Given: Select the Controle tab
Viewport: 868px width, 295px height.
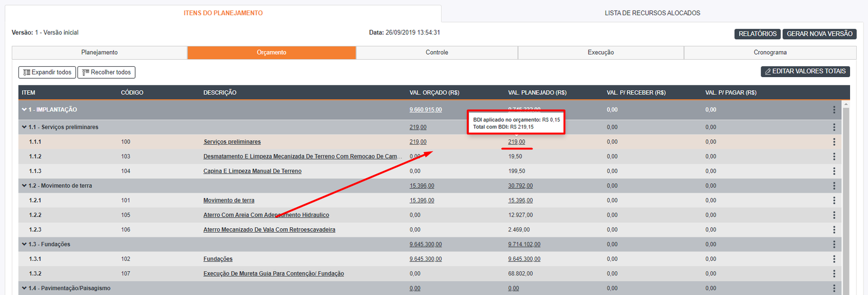Looking at the screenshot, I should 437,53.
